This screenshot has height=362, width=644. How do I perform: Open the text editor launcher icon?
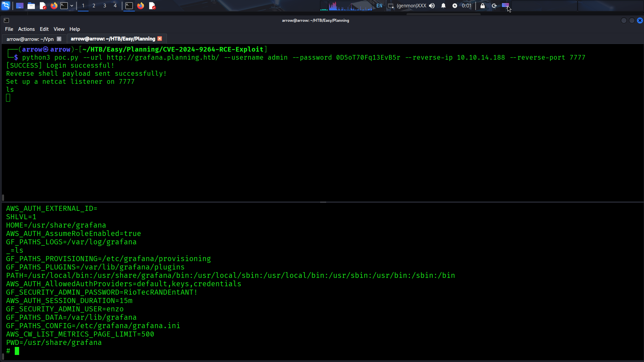[x=43, y=6]
